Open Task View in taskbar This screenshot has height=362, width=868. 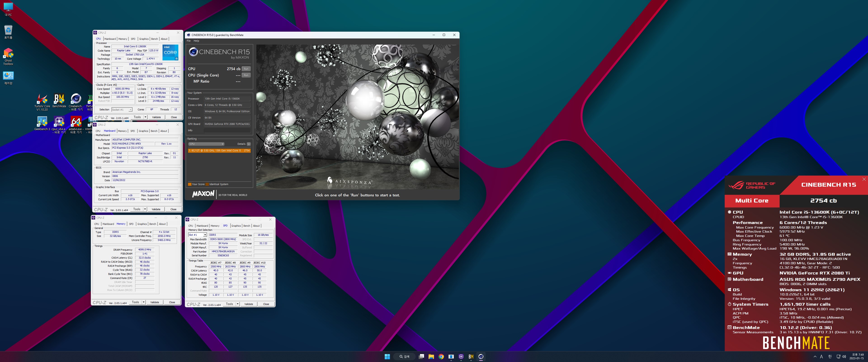pyautogui.click(x=421, y=356)
